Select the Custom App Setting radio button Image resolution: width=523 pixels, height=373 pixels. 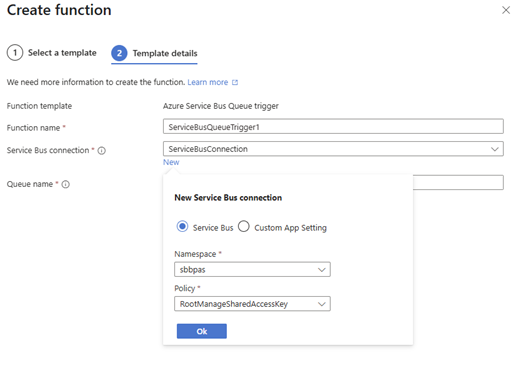pos(244,227)
